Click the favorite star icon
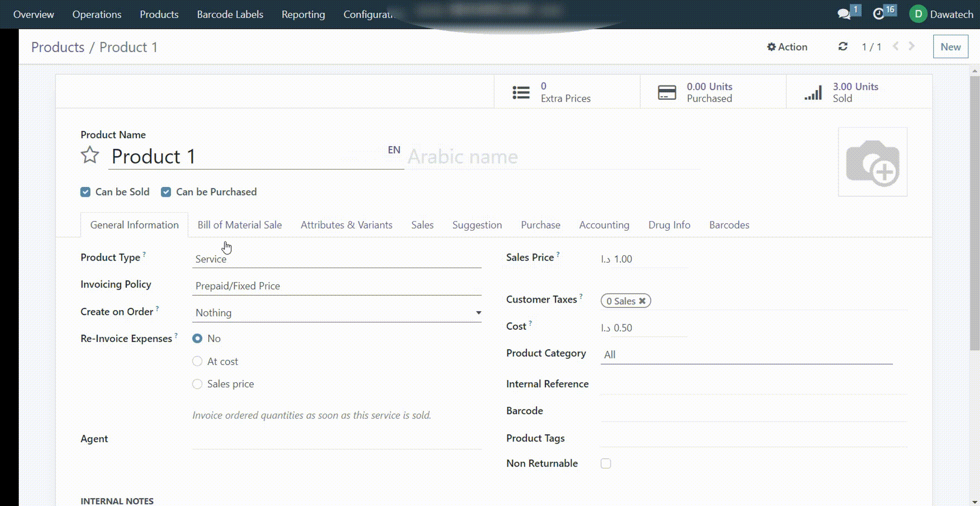Screen dimensions: 980x506 (89, 155)
